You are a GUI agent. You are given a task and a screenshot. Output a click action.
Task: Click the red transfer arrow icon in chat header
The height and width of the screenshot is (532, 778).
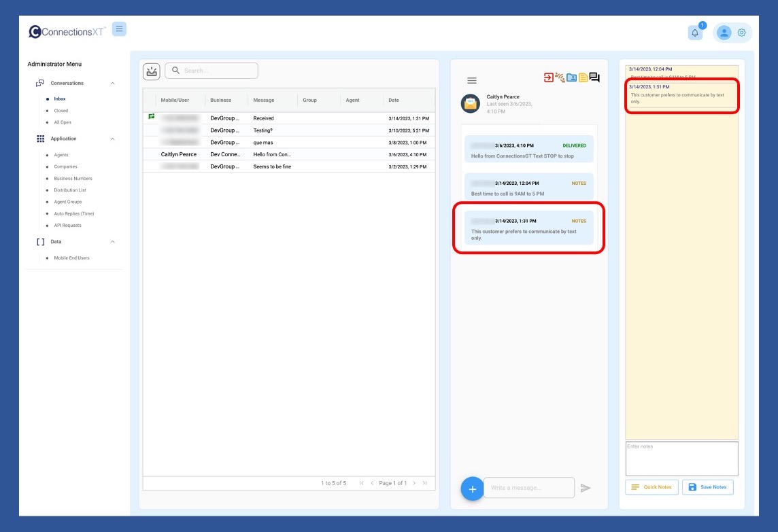(549, 77)
